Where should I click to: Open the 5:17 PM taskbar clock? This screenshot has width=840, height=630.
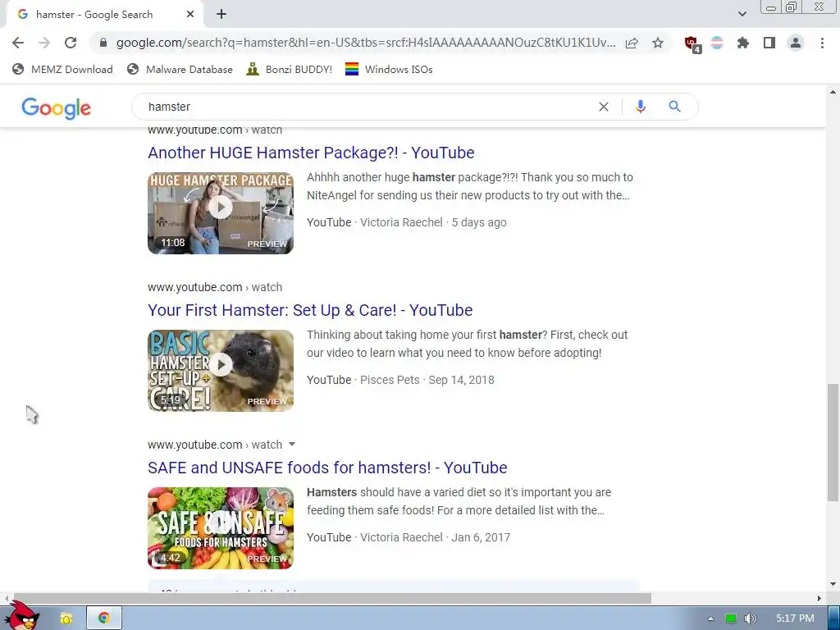pyautogui.click(x=795, y=619)
